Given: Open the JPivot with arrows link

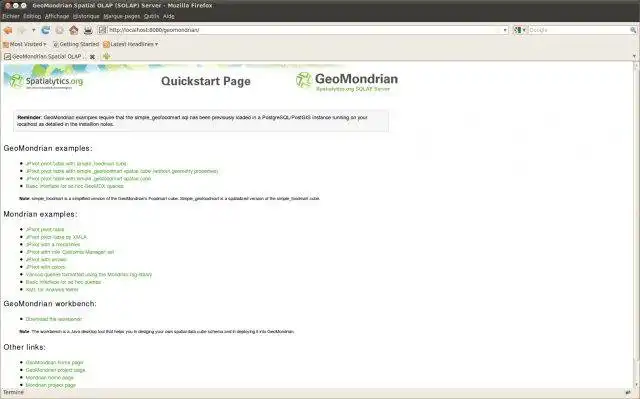Looking at the screenshot, I should pyautogui.click(x=46, y=259).
